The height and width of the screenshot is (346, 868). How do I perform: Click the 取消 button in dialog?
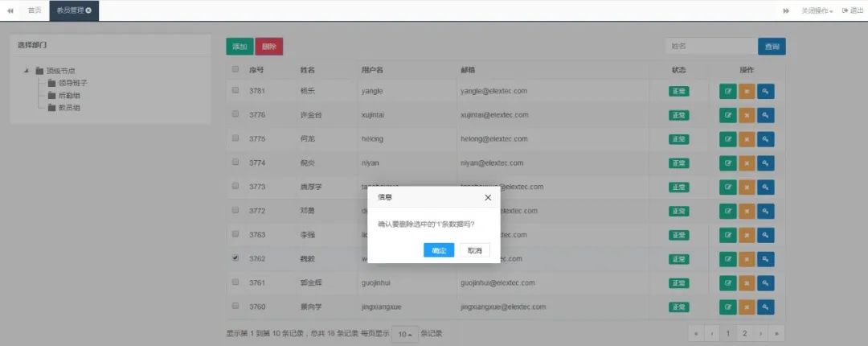[x=475, y=250]
